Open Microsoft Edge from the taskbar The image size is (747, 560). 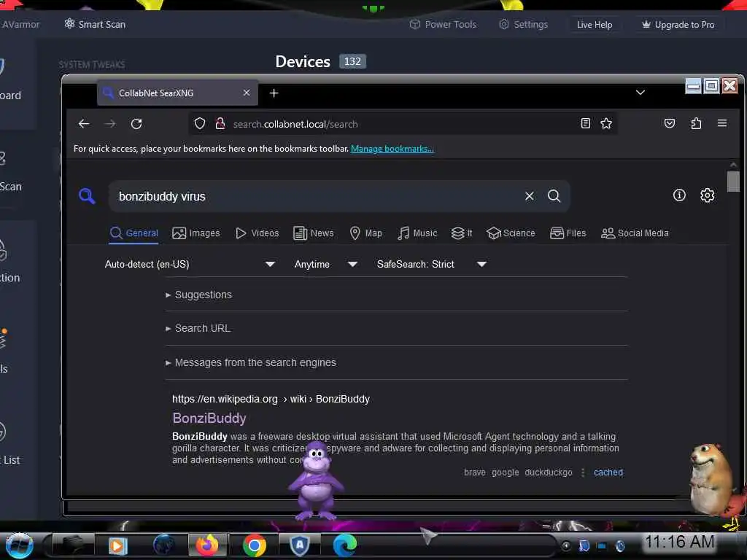coord(344,545)
